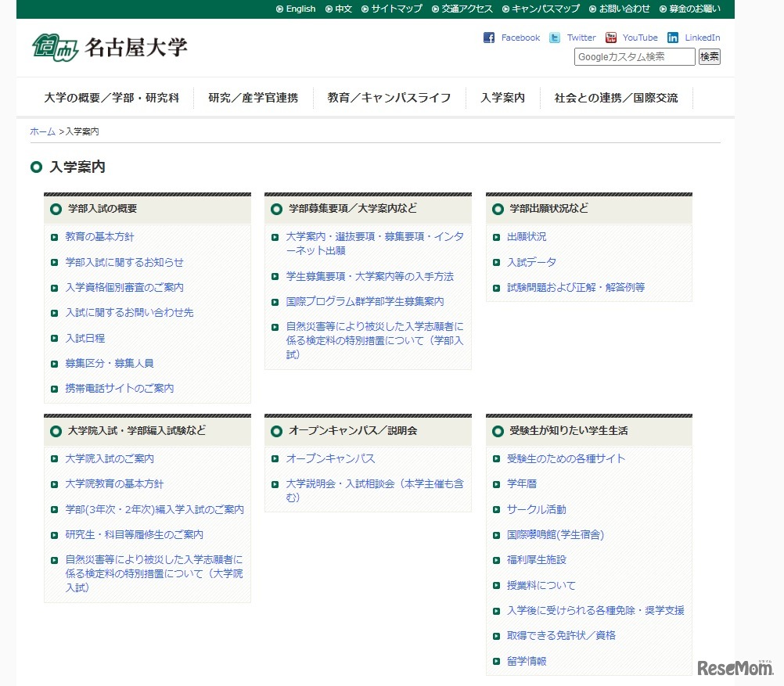Click the YouTube channel icon
Image resolution: width=784 pixels, height=686 pixels.
(610, 37)
